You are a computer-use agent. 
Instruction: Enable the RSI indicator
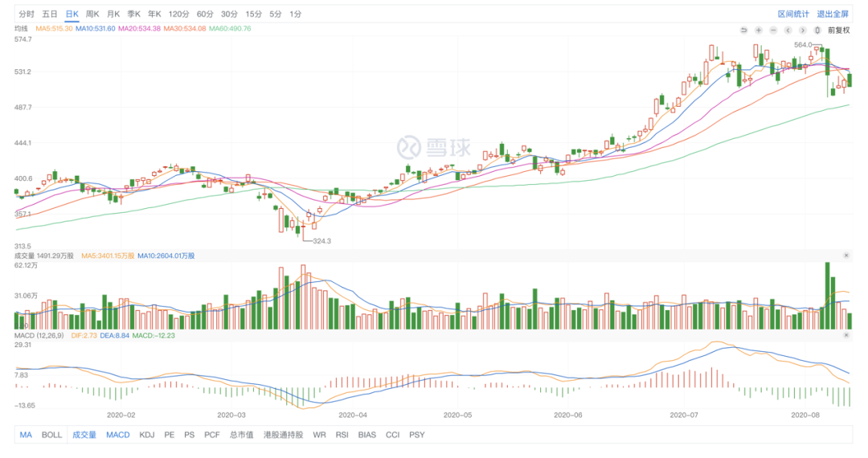tap(342, 435)
